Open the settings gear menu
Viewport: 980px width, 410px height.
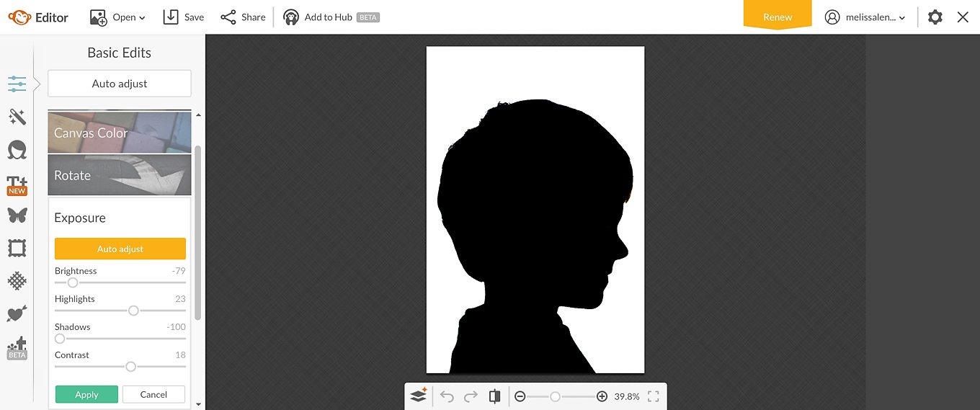935,17
